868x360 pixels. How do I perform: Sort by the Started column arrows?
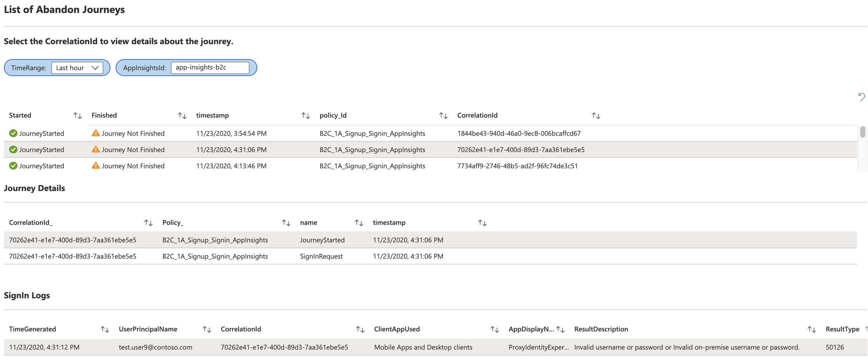coord(78,116)
